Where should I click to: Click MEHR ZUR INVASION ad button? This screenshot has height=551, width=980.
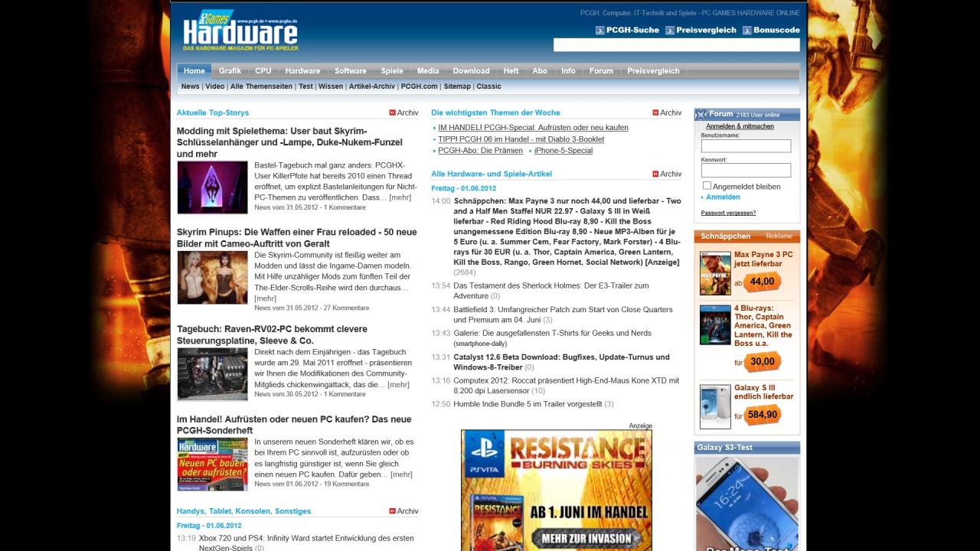click(587, 538)
